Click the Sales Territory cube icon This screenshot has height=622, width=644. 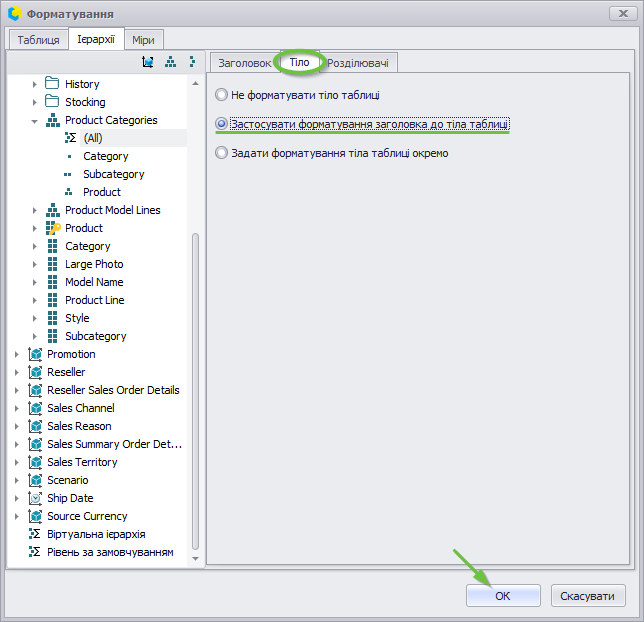coord(35,462)
